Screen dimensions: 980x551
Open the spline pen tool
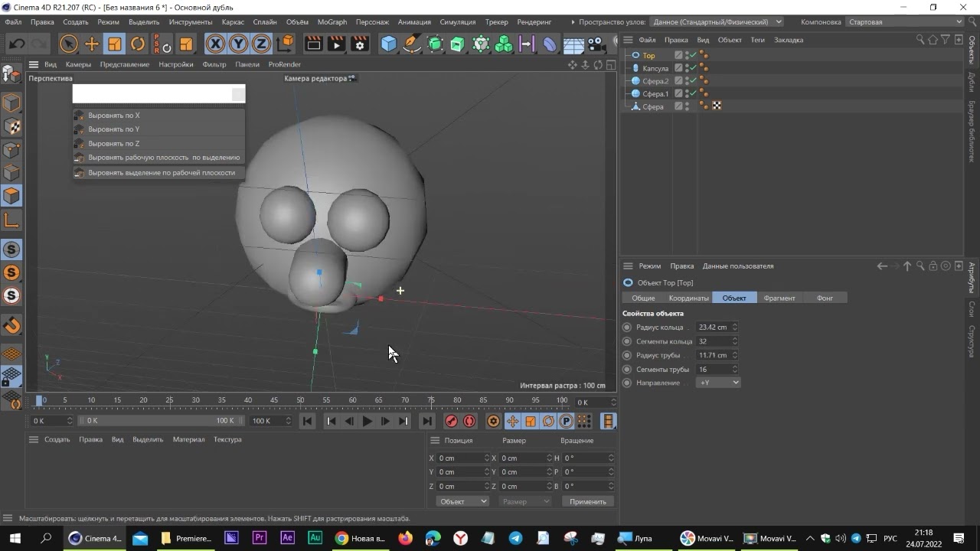pos(412,44)
